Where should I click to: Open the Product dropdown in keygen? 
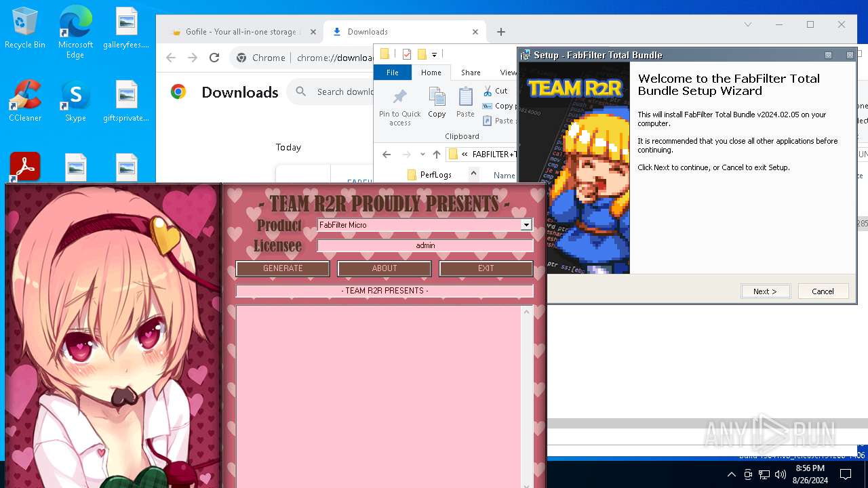coord(526,225)
